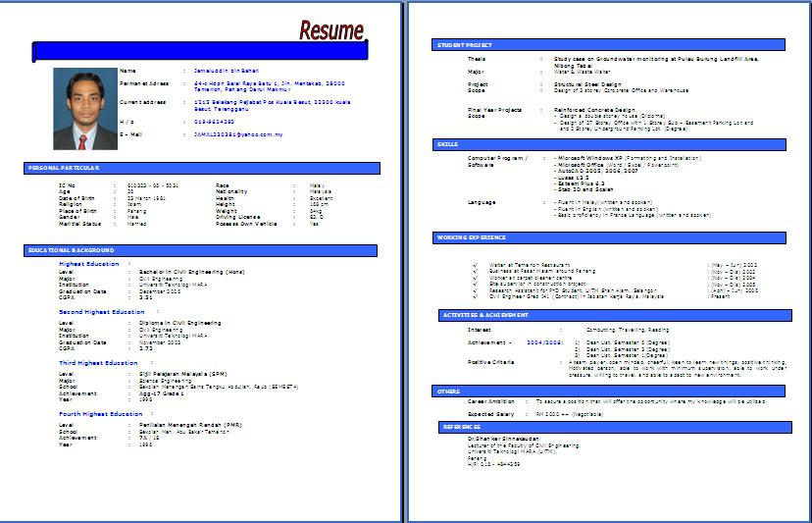
Task: Click the References section header bar
Action: [615, 427]
